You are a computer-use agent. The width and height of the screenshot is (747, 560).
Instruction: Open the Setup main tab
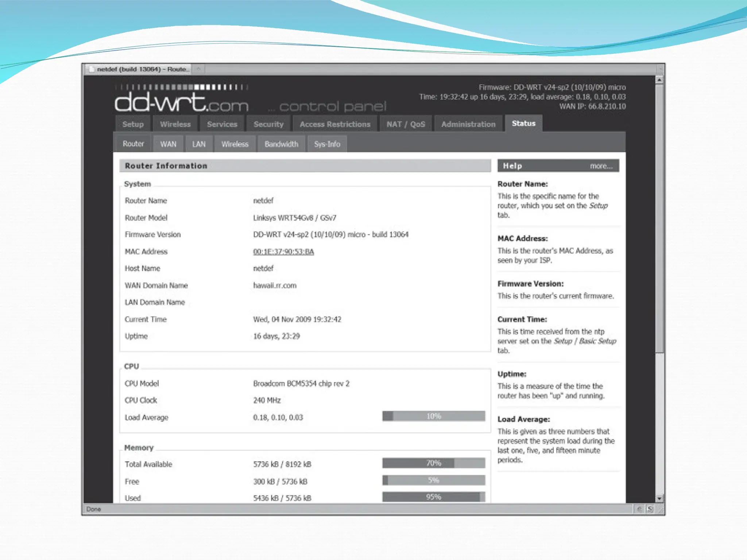[133, 124]
